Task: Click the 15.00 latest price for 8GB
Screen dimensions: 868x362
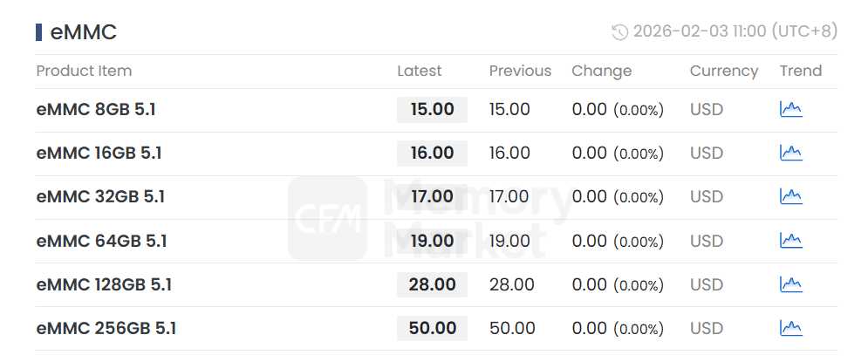Action: coord(432,110)
